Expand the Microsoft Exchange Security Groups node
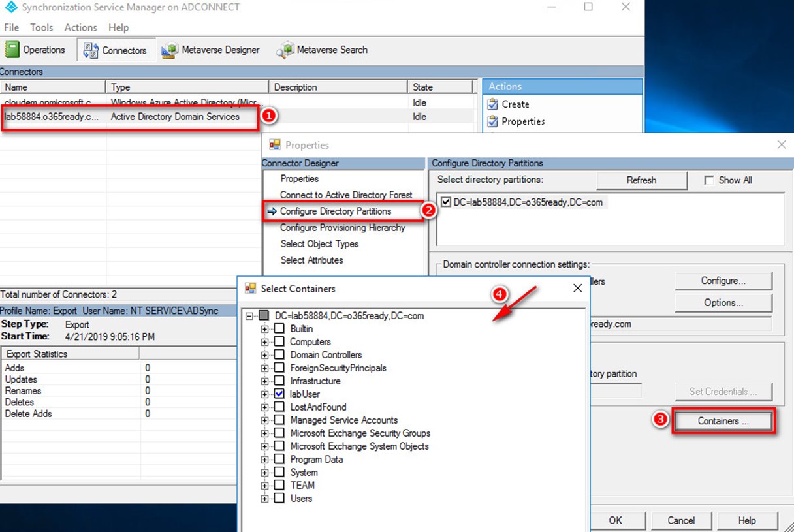This screenshot has width=794, height=532. 264,433
